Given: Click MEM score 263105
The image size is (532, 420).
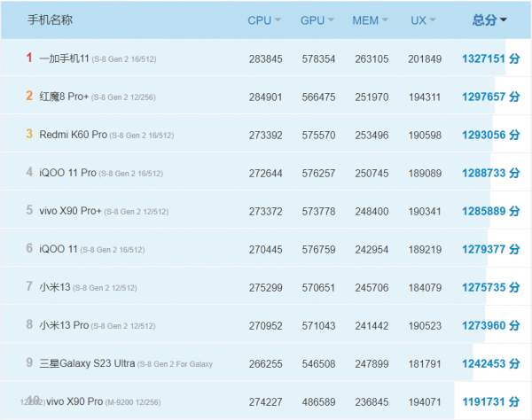Looking at the screenshot, I should (372, 59).
